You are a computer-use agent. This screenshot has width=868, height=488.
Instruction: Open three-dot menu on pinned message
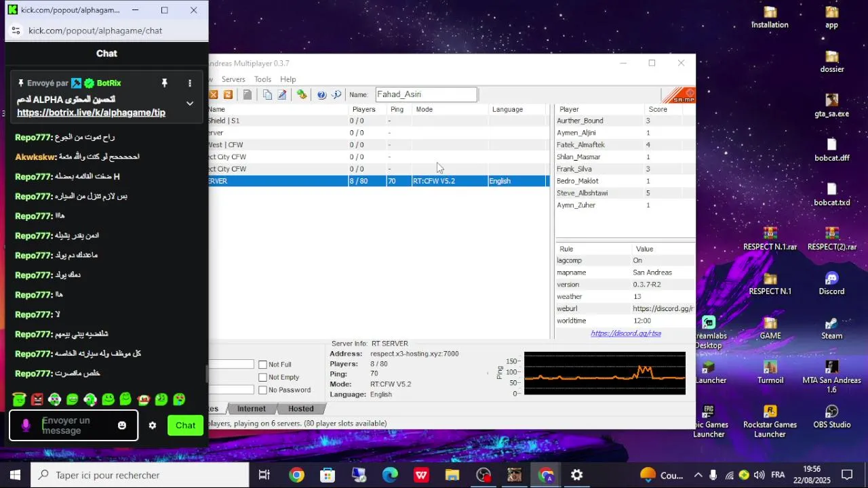[190, 83]
